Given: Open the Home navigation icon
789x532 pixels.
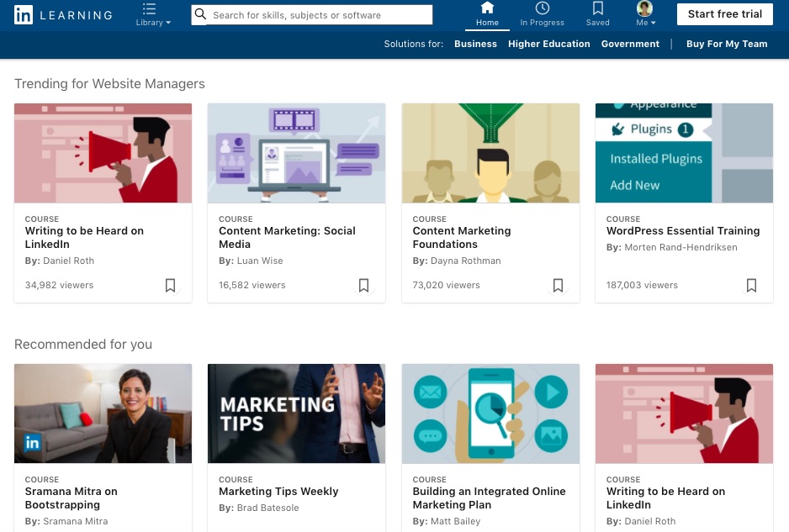Looking at the screenshot, I should pos(486,8).
